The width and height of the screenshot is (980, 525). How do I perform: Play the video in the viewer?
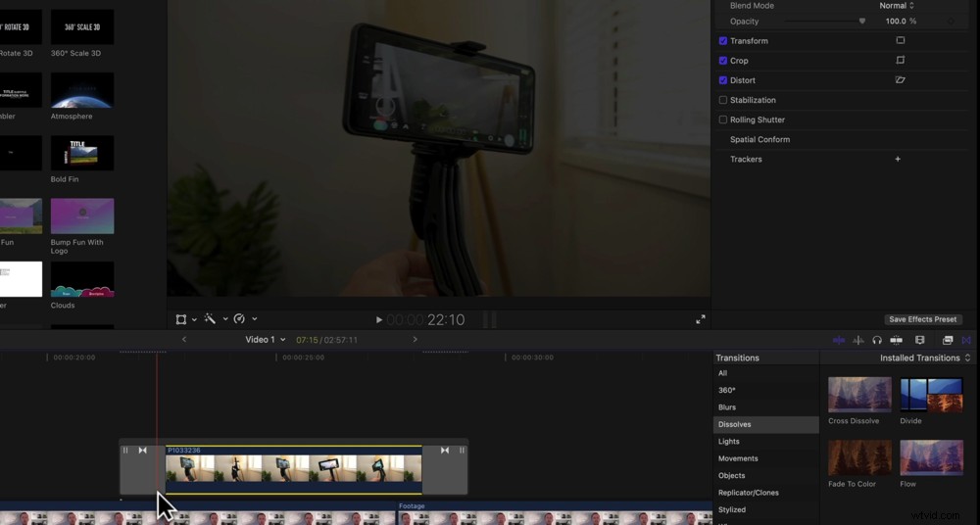point(378,320)
